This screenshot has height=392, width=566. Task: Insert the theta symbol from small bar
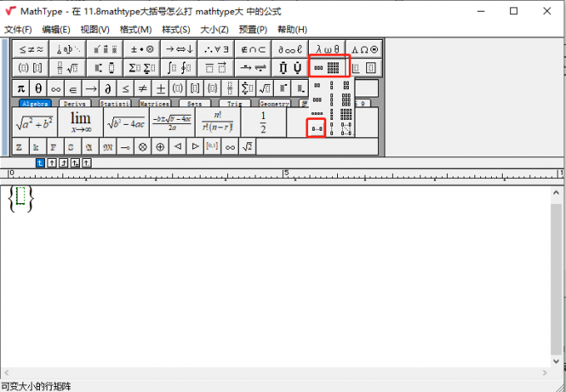point(38,87)
